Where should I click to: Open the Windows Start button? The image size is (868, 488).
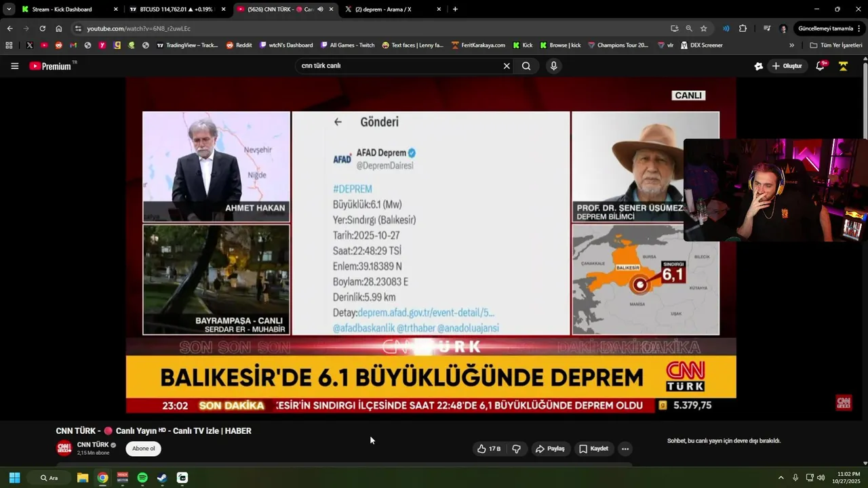click(x=14, y=478)
